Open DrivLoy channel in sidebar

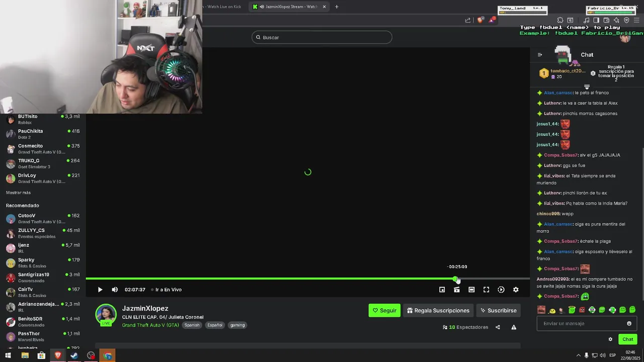[43, 178]
